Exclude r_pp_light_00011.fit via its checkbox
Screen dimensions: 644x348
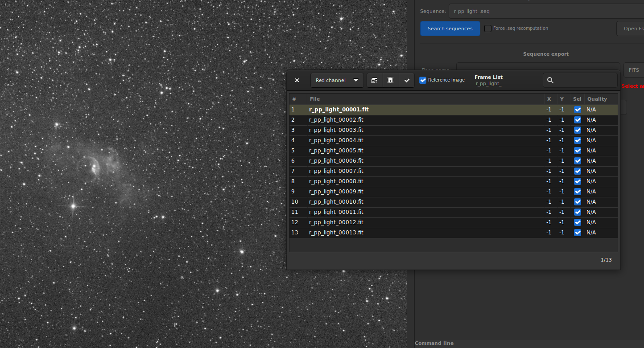(x=578, y=212)
